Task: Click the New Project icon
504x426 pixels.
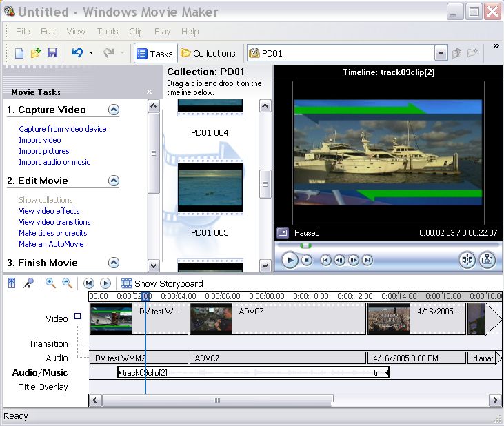Action: pyautogui.click(x=19, y=53)
